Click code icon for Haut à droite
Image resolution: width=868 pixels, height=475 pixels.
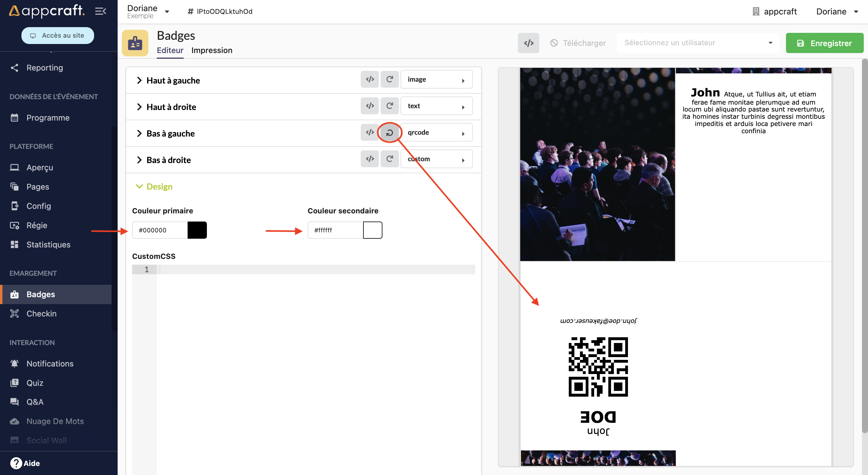click(x=370, y=106)
